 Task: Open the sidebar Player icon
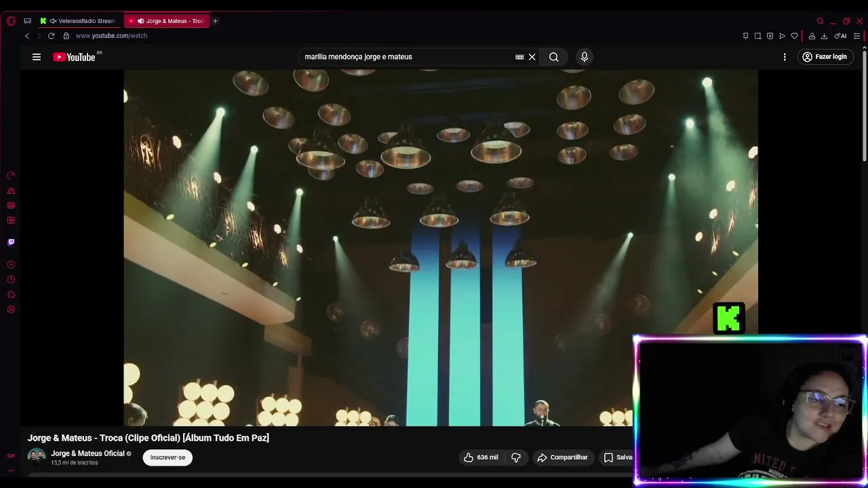point(11,264)
